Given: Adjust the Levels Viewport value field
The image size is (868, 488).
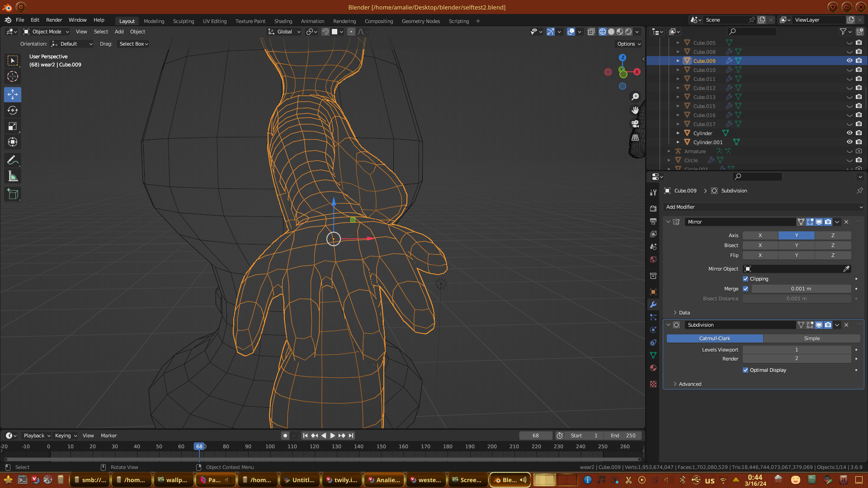Looking at the screenshot, I should [797, 350].
